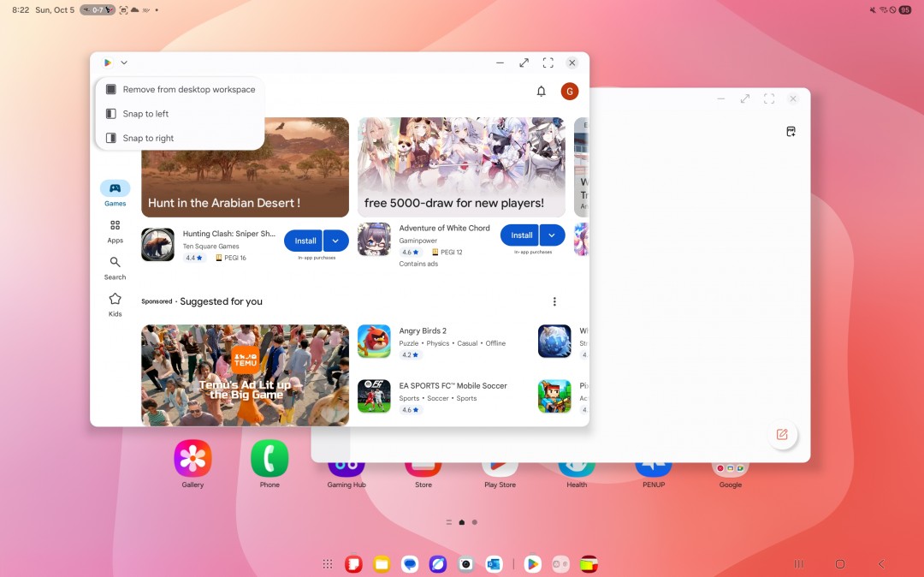Image resolution: width=924 pixels, height=577 pixels.
Task: Collapse the Play Store window menu chevron
Action: (x=124, y=62)
